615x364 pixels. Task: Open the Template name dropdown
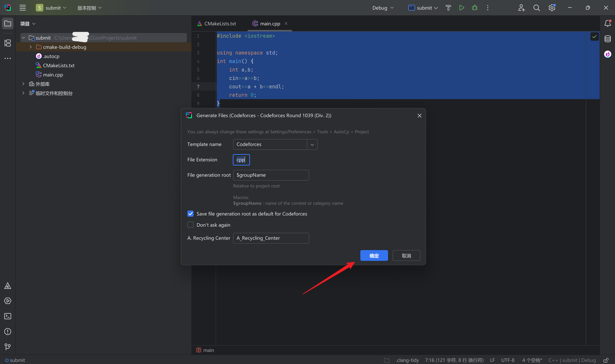tap(312, 144)
